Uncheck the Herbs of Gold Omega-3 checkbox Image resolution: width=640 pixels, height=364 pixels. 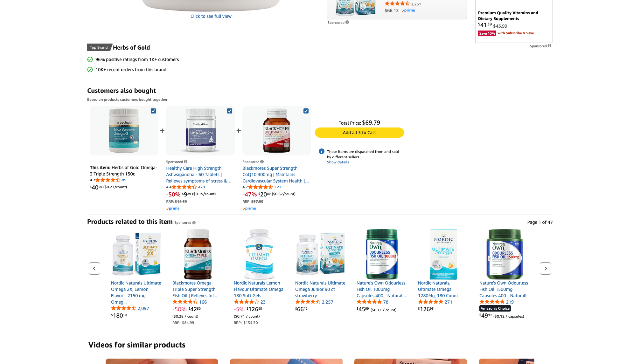tap(153, 111)
